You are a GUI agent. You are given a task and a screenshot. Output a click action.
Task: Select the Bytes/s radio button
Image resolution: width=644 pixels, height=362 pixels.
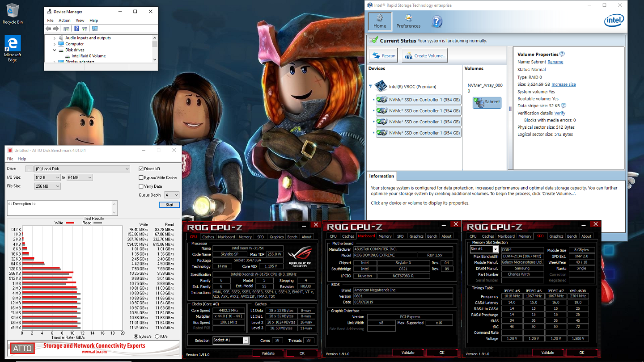pyautogui.click(x=136, y=336)
